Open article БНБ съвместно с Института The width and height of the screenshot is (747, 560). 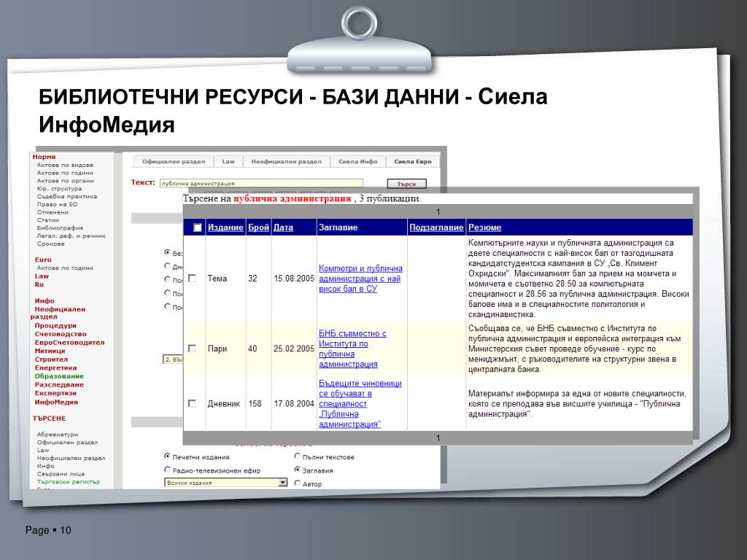[352, 349]
